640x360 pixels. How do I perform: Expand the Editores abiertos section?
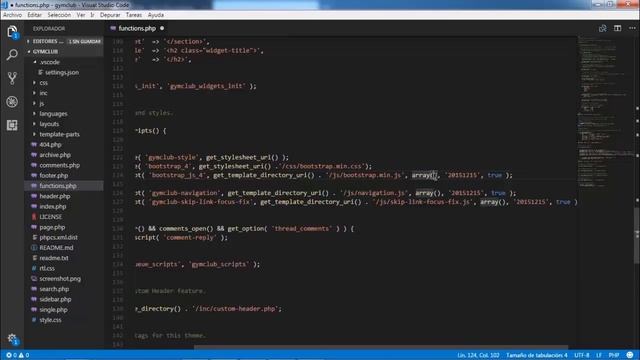click(x=64, y=41)
